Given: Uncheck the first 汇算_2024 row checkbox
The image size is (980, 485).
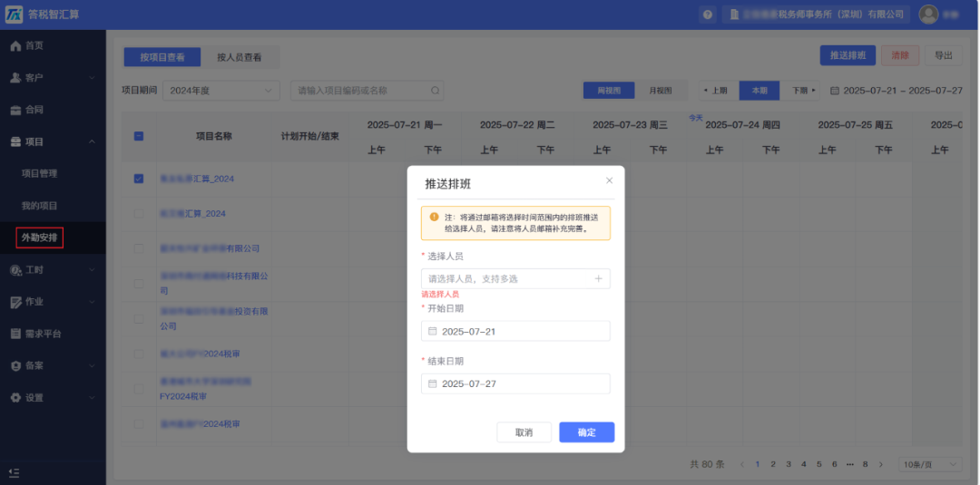Looking at the screenshot, I should [x=139, y=179].
